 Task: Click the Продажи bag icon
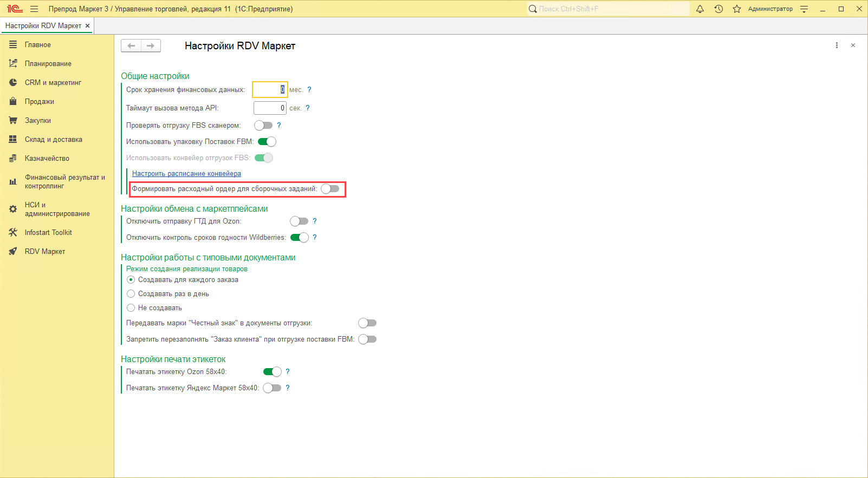[13, 101]
